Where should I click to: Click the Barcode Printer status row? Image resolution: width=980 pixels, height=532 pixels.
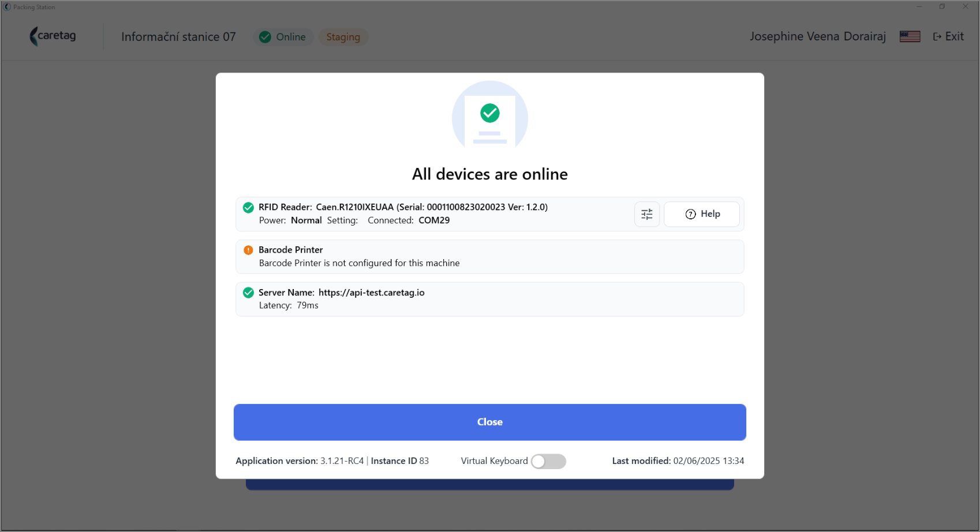point(489,257)
